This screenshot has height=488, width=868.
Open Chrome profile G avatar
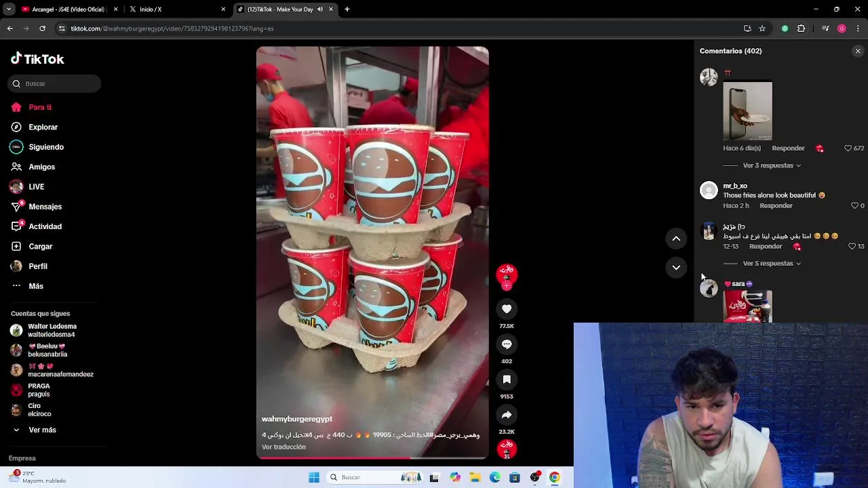(842, 28)
